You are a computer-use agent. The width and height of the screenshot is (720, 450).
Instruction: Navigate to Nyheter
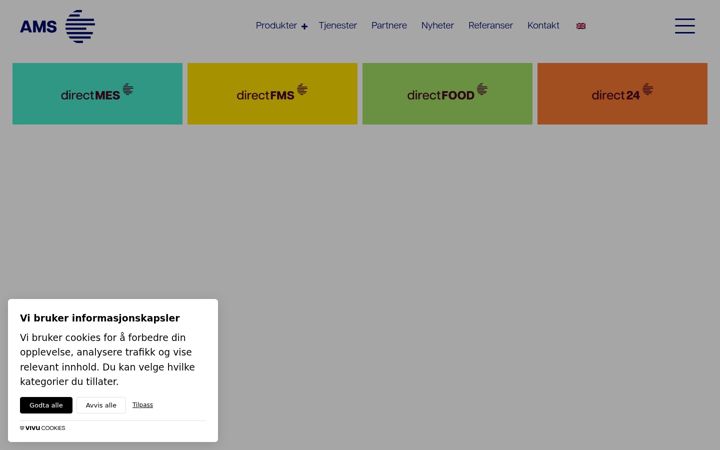(x=437, y=26)
